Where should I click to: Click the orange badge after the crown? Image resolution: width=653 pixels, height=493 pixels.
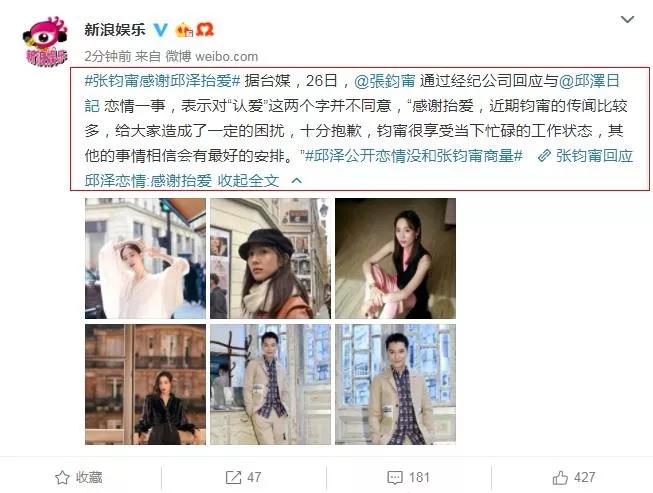tap(204, 30)
